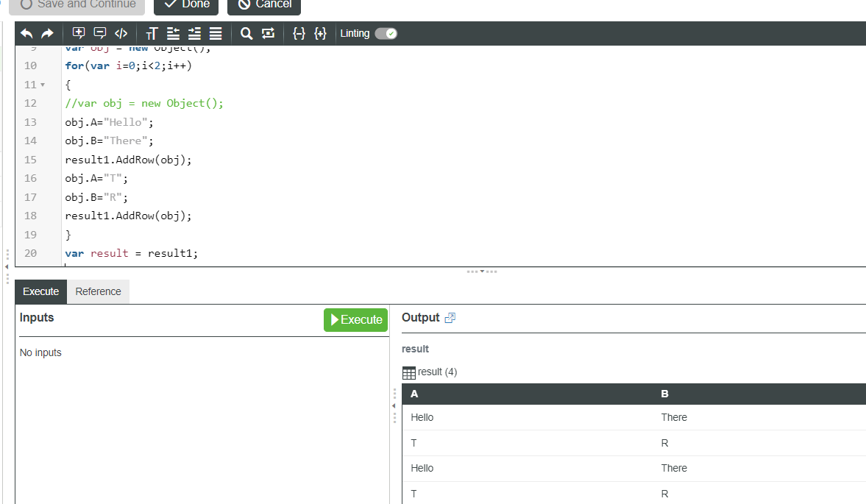Click the redo arrow in editor toolbar

[x=47, y=33]
